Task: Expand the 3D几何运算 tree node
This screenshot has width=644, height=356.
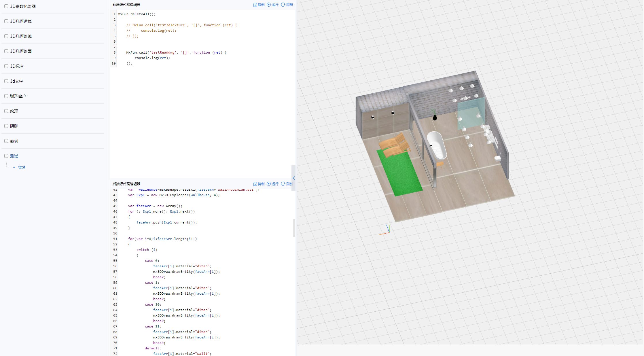Action: click(x=6, y=21)
